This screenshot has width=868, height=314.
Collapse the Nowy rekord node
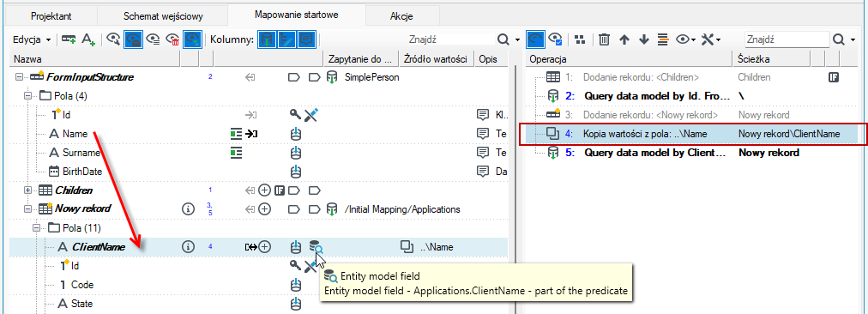[x=29, y=209]
